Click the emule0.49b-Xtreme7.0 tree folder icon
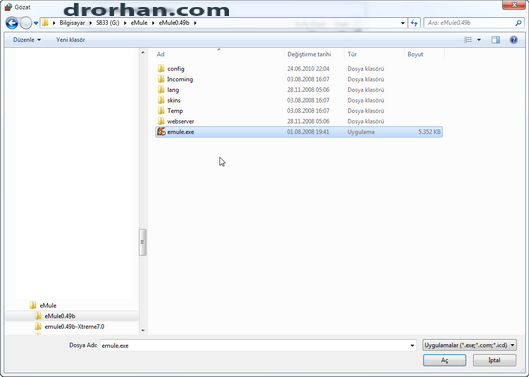 (x=38, y=326)
